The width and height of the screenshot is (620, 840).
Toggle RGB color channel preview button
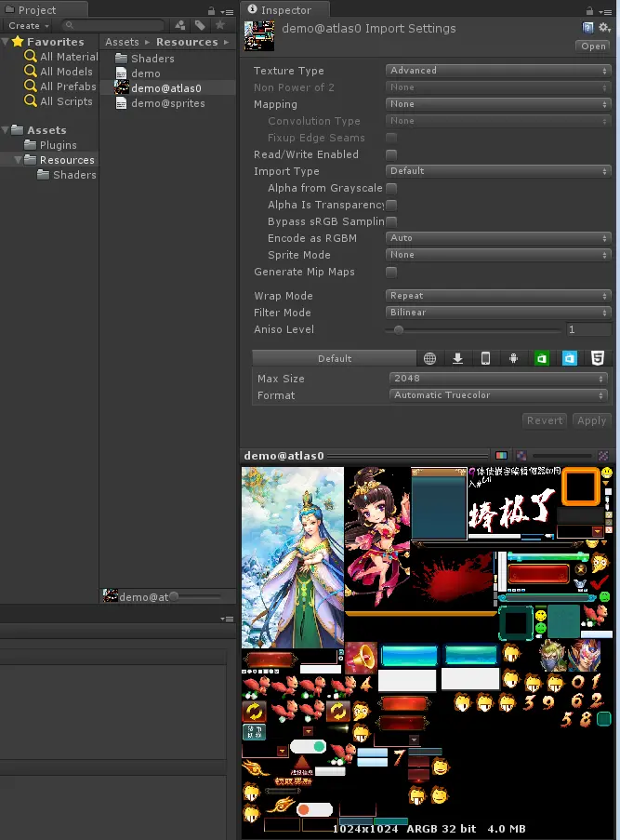pyautogui.click(x=501, y=456)
